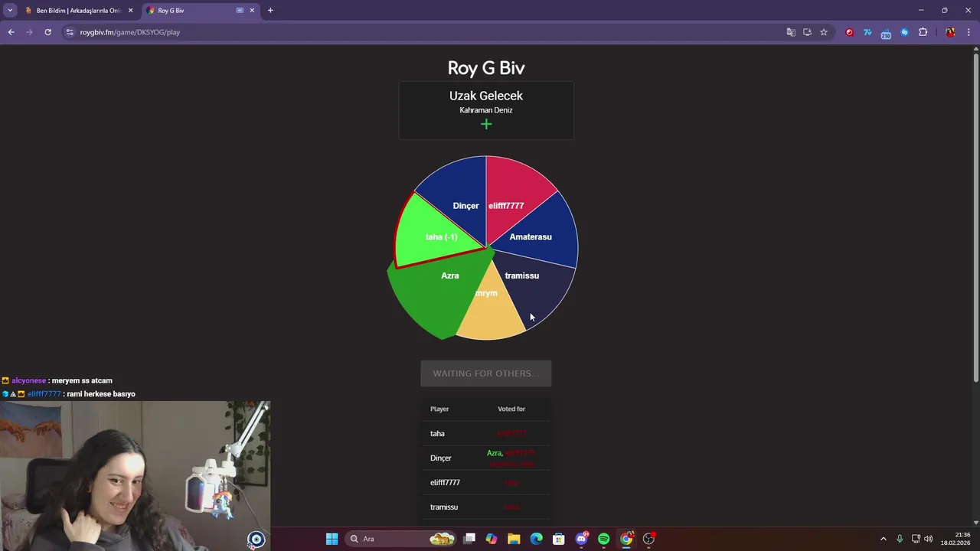
Task: Open Spotify from the taskbar
Action: pos(603,539)
